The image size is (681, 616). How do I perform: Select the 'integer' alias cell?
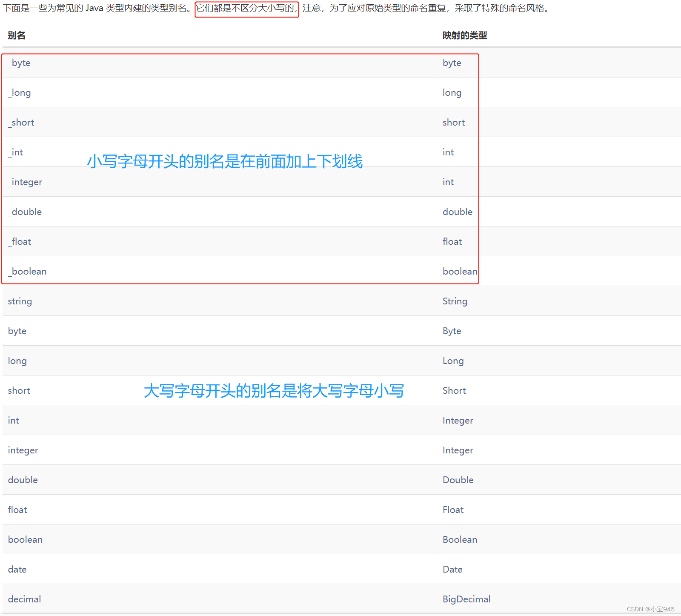(23, 450)
